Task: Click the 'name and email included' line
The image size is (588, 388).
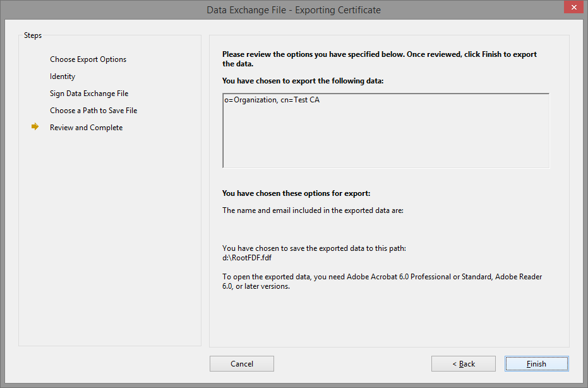Action: coord(313,210)
